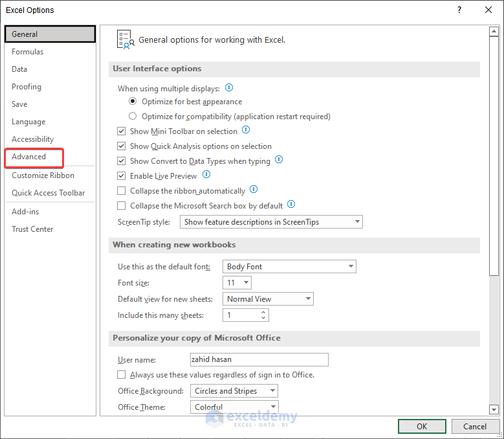The image size is (504, 439).
Task: Click info icon next to Show Mini Toolbar
Action: [x=246, y=129]
